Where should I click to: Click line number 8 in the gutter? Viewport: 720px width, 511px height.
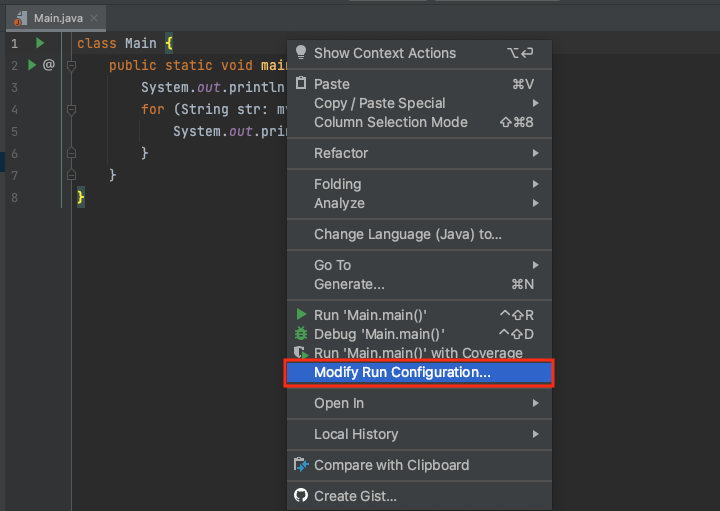click(x=15, y=197)
